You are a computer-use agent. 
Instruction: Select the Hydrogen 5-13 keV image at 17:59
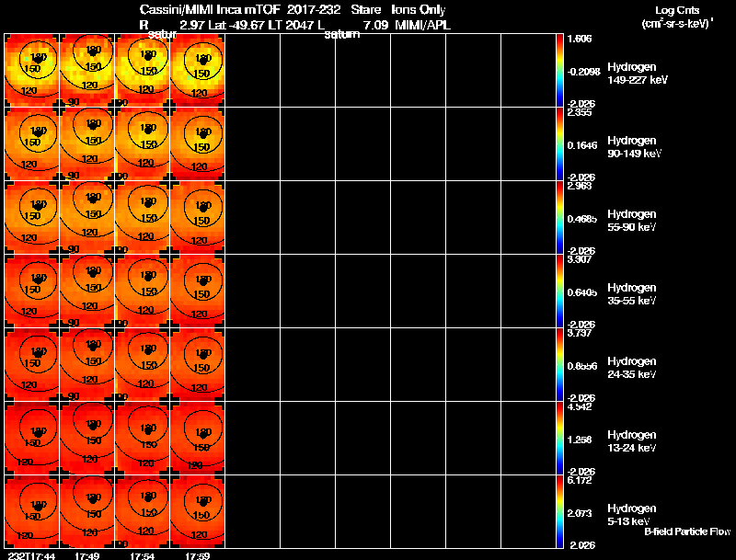point(197,511)
